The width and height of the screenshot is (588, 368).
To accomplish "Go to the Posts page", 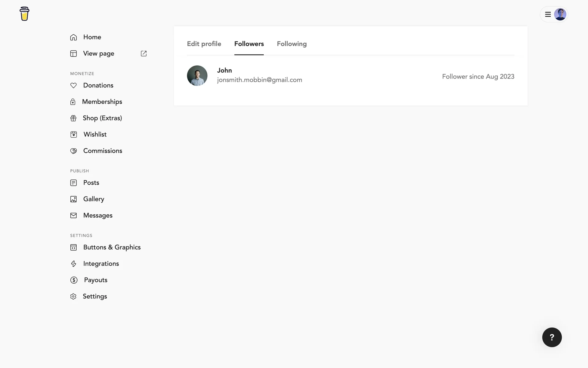I will coord(91,183).
